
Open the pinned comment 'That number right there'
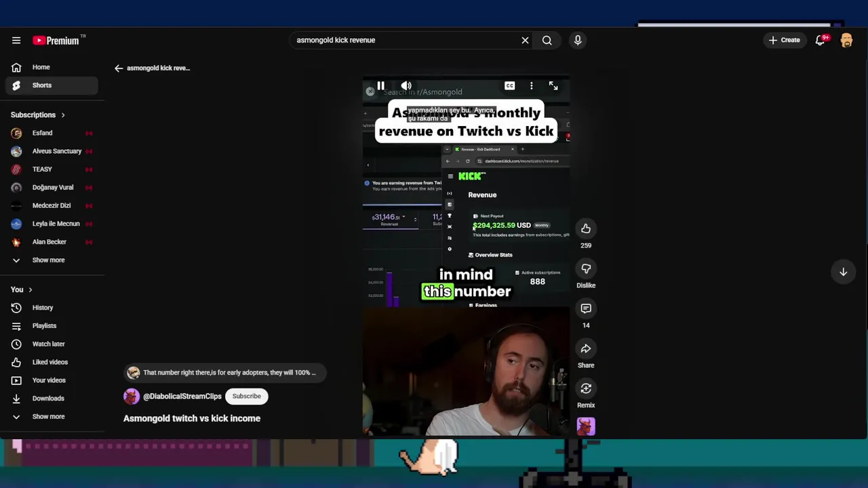click(224, 373)
